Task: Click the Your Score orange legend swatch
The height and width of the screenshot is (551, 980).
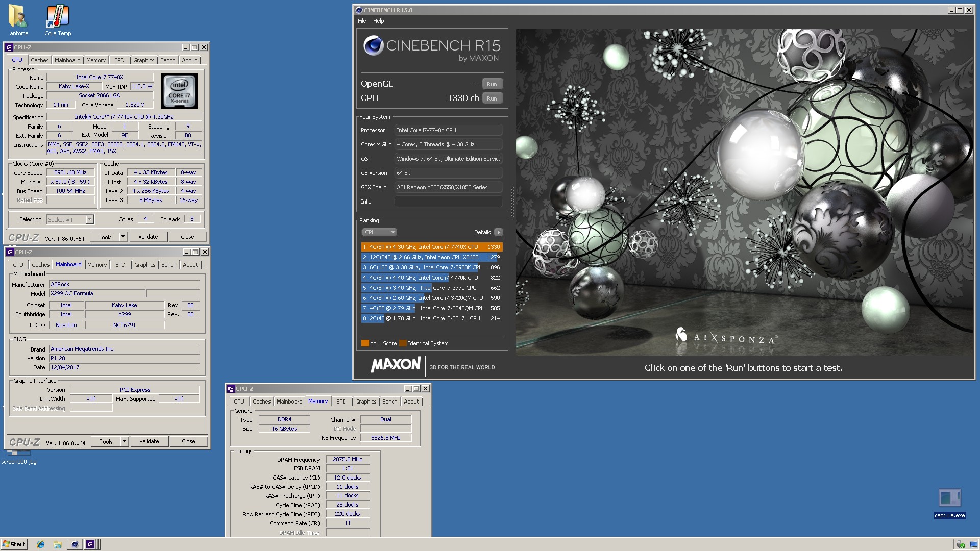Action: pyautogui.click(x=365, y=343)
